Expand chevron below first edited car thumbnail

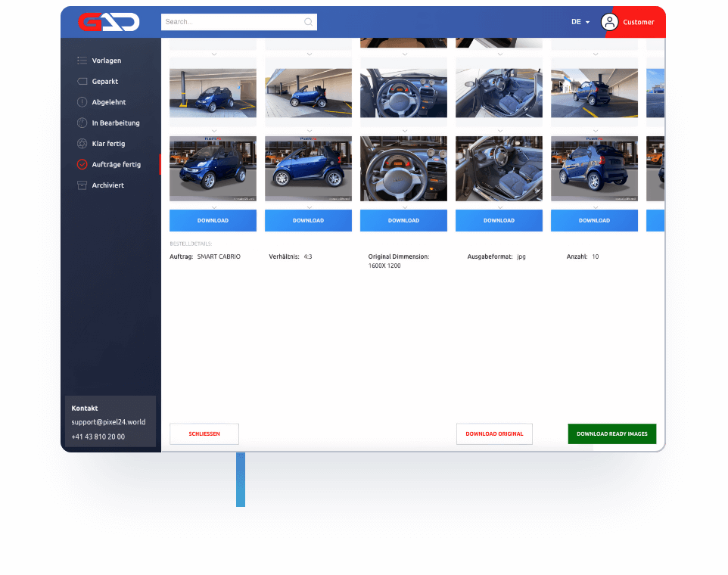[x=213, y=207]
